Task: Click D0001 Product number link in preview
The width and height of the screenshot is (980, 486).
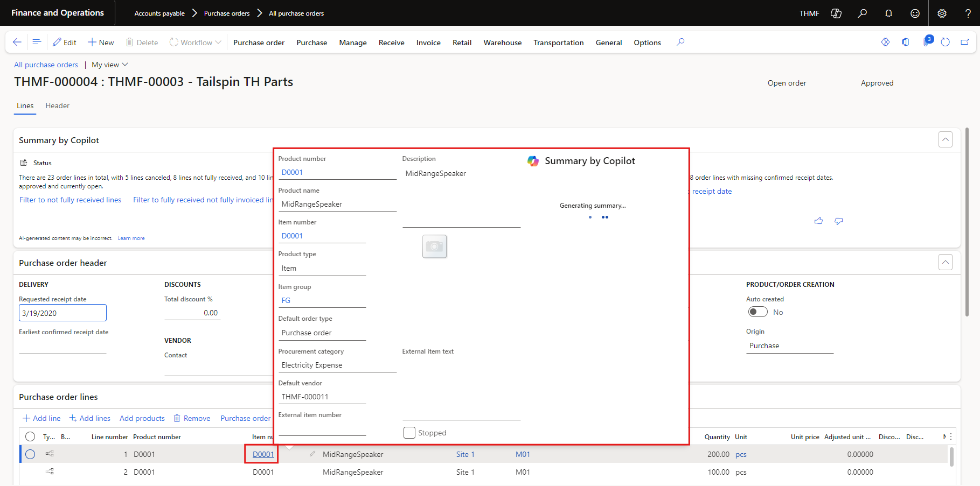Action: click(x=292, y=172)
